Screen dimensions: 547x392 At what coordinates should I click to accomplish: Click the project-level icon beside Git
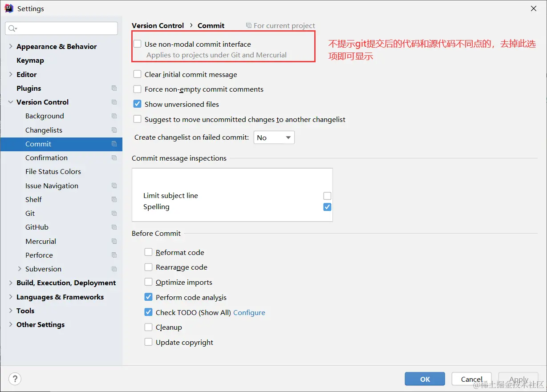click(x=114, y=213)
